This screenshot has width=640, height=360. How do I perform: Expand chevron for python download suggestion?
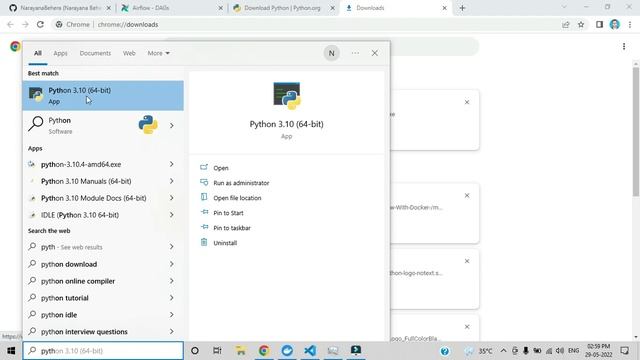[172, 264]
